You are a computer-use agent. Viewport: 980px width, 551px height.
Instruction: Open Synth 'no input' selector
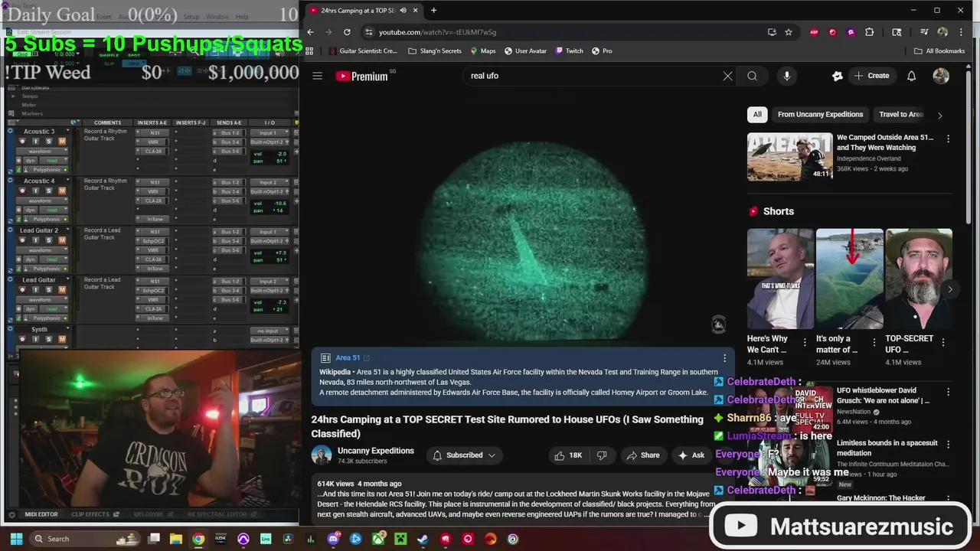tap(268, 331)
